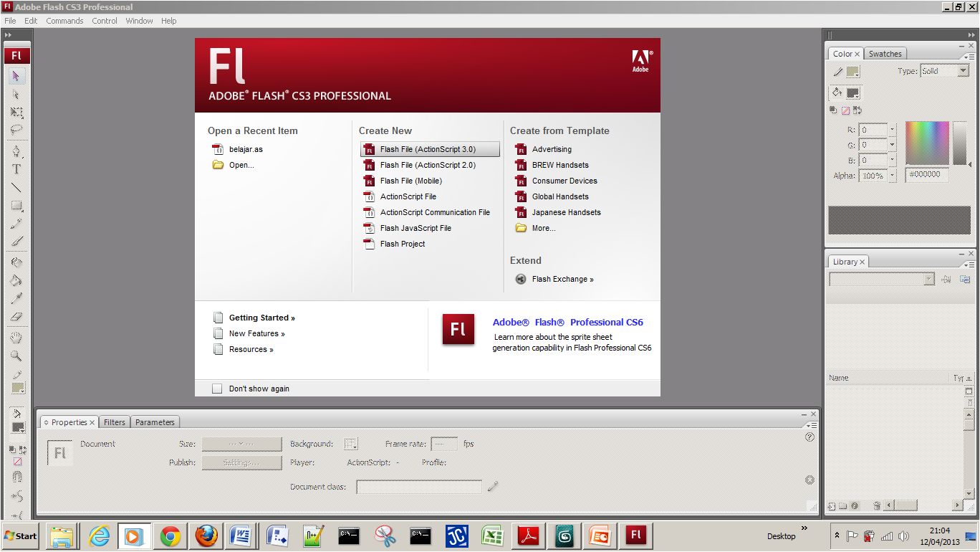Open the File menu
Screen dimensions: 980x552
[10, 21]
